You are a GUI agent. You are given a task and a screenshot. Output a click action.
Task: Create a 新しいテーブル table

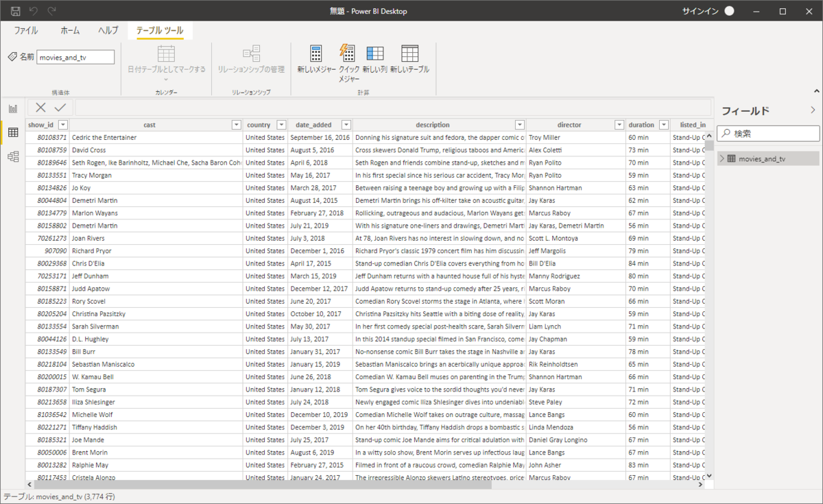click(409, 53)
